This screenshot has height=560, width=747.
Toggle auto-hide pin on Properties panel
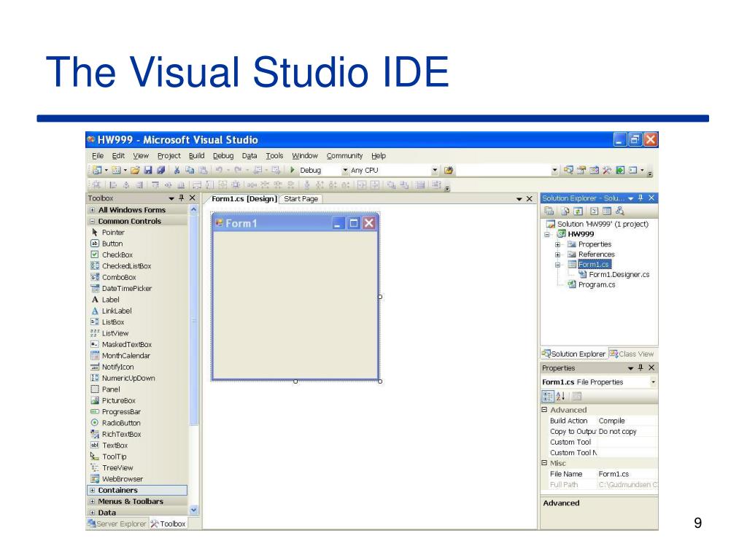coord(640,367)
